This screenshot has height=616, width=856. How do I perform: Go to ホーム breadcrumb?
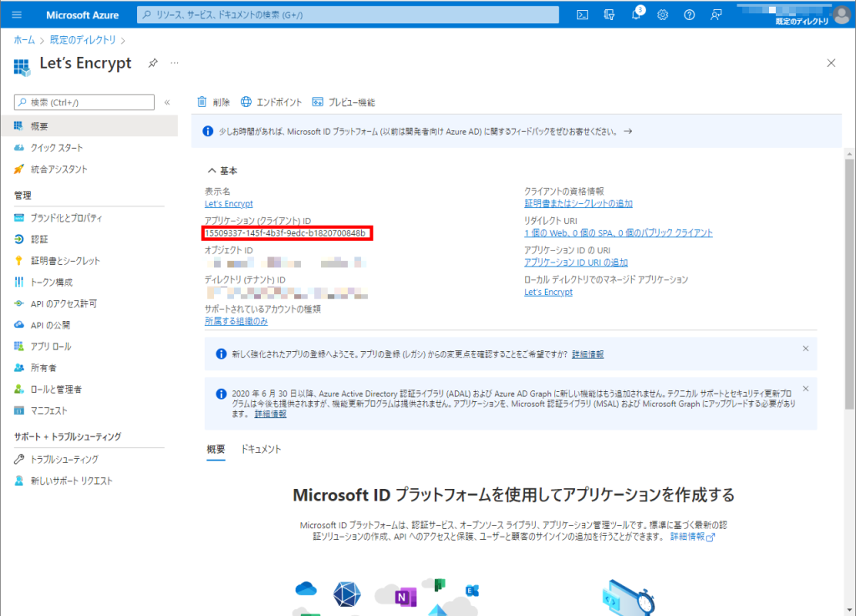(x=24, y=40)
